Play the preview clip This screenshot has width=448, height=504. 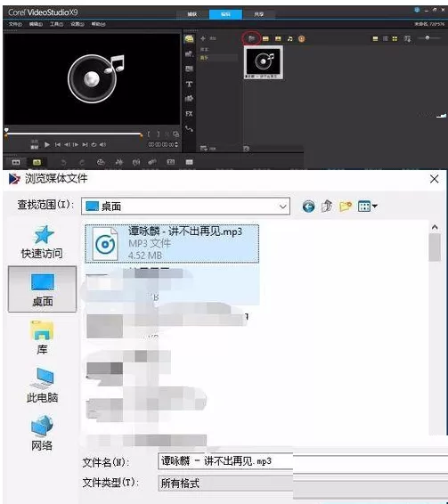point(47,144)
